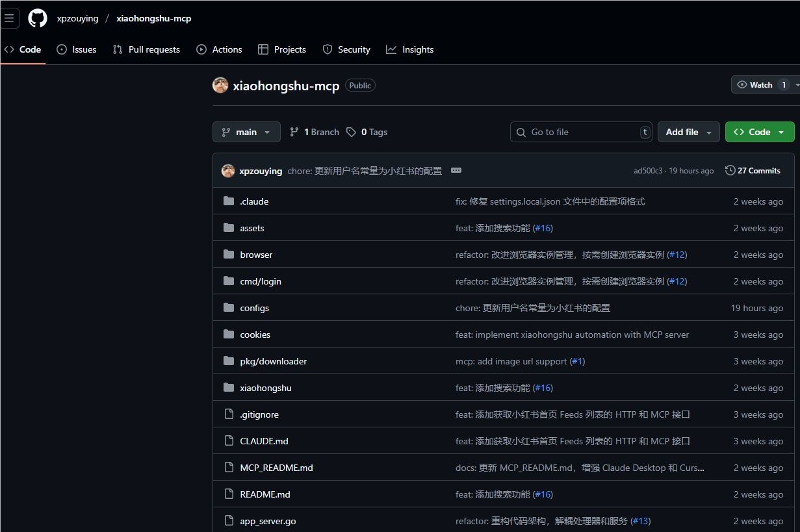Click the xiaohongshu folder icon
The height and width of the screenshot is (532, 800).
(x=229, y=388)
